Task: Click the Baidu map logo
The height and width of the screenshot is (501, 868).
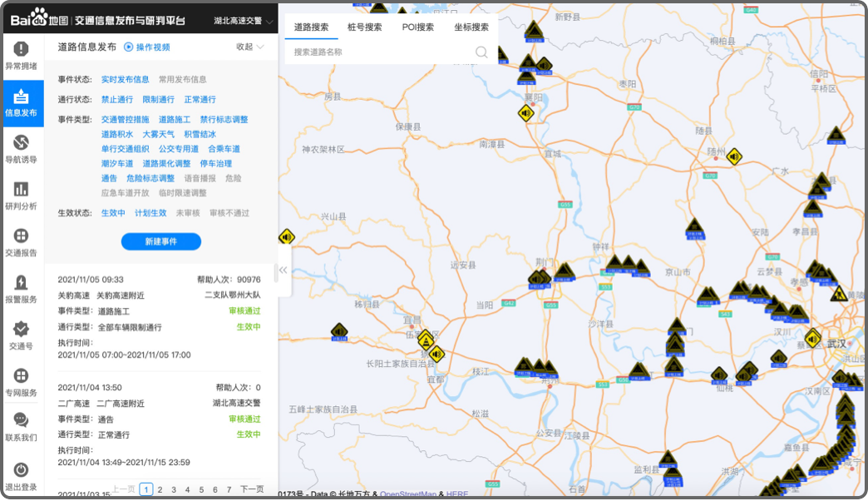Action: pos(39,19)
